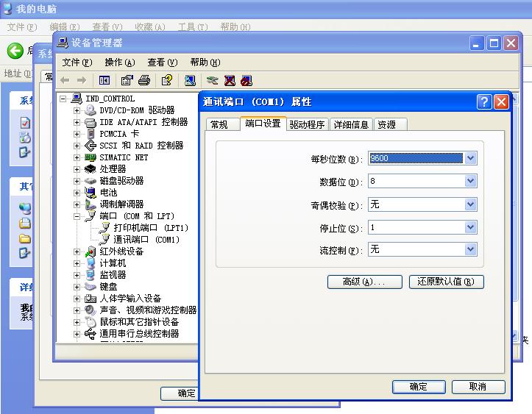
Task: Expand the 调制解调器 tree node
Action: (77, 204)
